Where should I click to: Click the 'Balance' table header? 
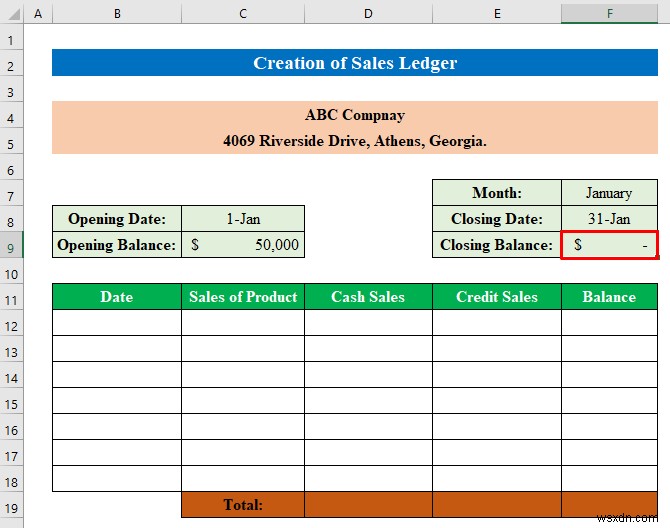(609, 297)
